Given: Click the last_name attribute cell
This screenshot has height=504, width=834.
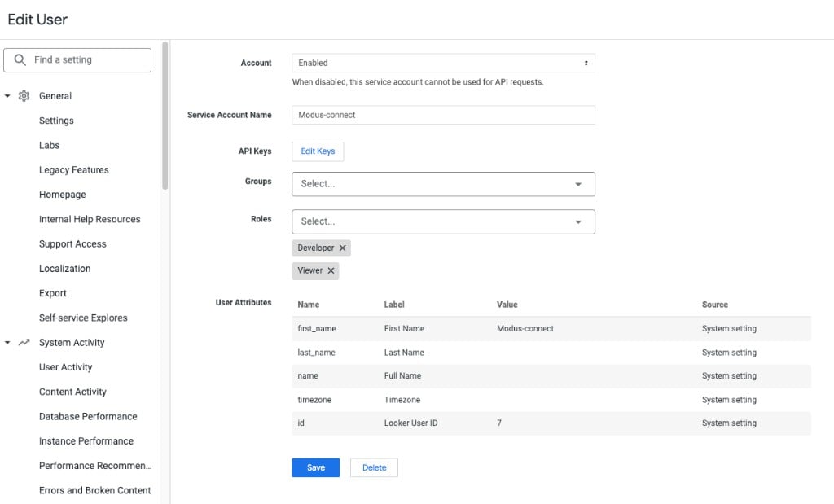Looking at the screenshot, I should coord(316,353).
